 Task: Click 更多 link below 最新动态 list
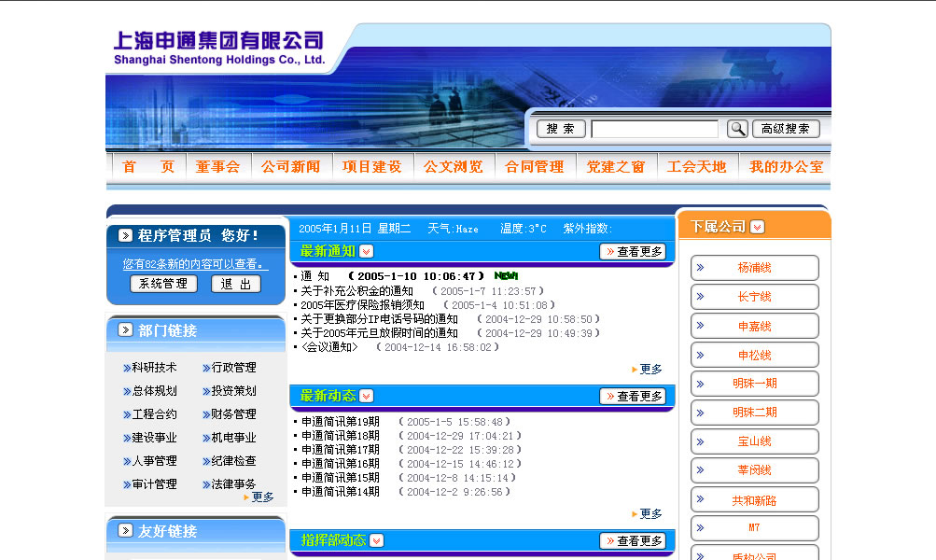(x=647, y=513)
